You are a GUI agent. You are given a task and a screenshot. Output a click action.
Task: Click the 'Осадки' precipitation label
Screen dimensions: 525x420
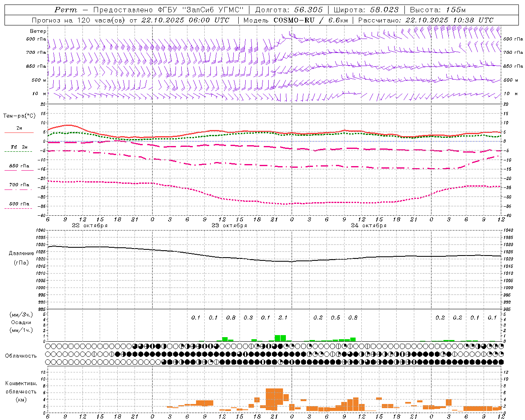coord(21,322)
